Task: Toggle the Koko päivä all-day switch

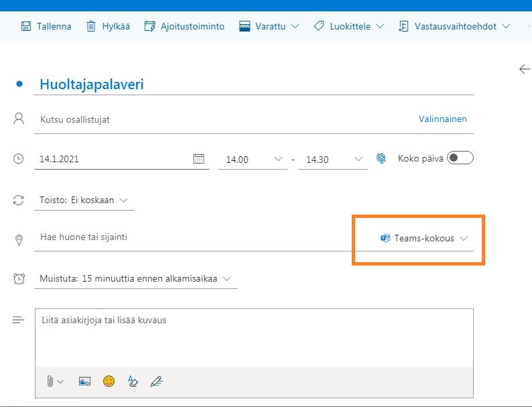Action: [x=460, y=158]
